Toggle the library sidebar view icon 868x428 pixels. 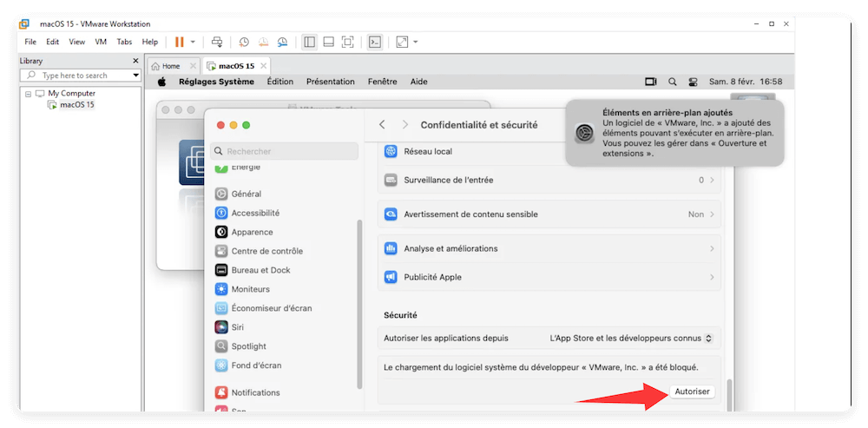coord(310,42)
